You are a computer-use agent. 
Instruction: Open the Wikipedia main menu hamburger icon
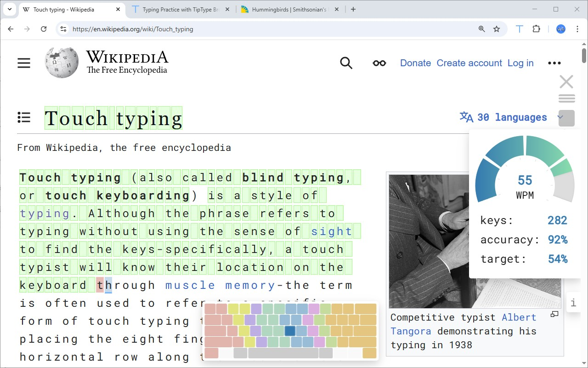(24, 63)
